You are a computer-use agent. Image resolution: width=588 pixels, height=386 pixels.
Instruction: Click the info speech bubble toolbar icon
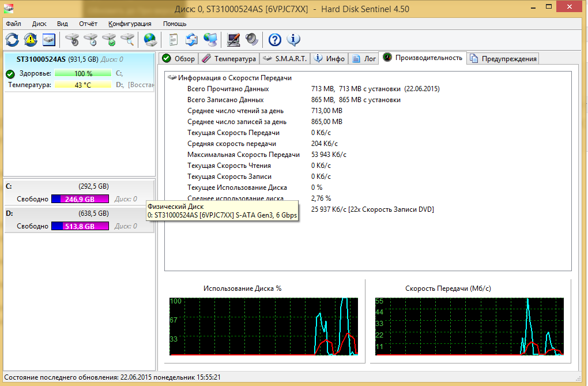click(293, 40)
